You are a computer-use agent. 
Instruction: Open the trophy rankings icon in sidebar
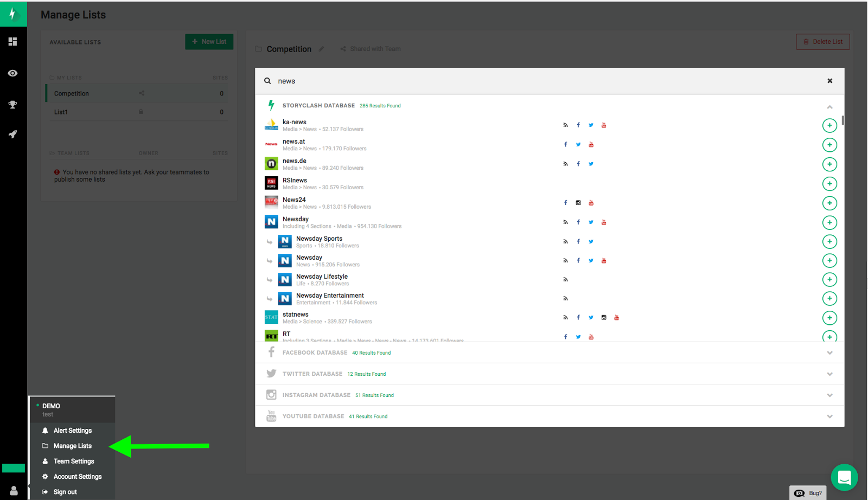(x=12, y=105)
